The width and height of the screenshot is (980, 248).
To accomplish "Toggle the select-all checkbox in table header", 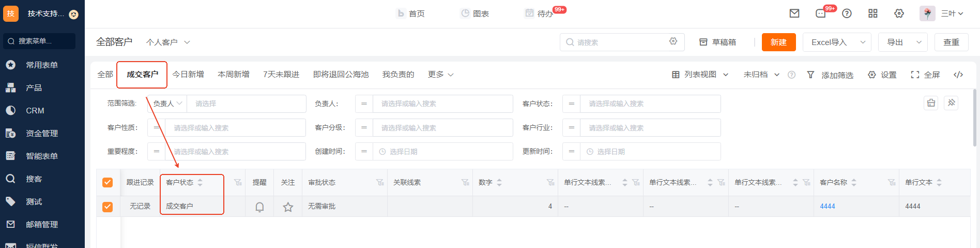I will pos(108,182).
